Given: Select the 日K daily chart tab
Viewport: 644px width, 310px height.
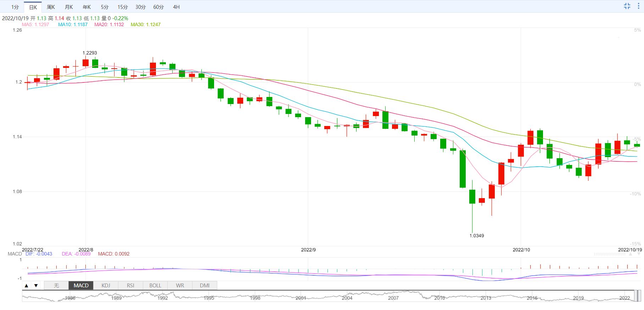Looking at the screenshot, I should pyautogui.click(x=33, y=7).
